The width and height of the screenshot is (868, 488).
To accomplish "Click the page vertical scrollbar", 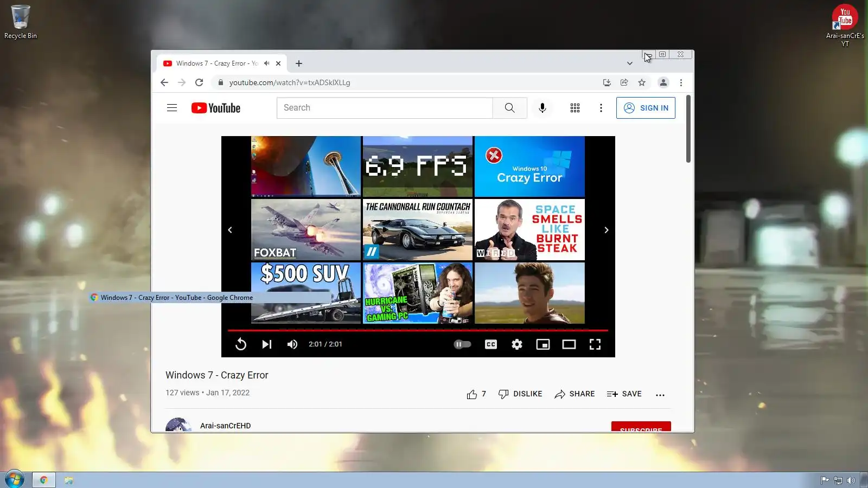I will [688, 129].
